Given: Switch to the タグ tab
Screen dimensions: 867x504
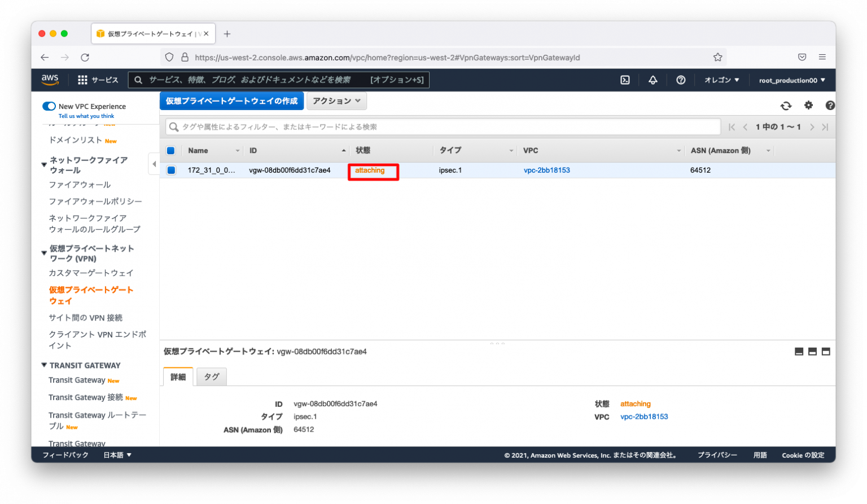Looking at the screenshot, I should pos(211,376).
